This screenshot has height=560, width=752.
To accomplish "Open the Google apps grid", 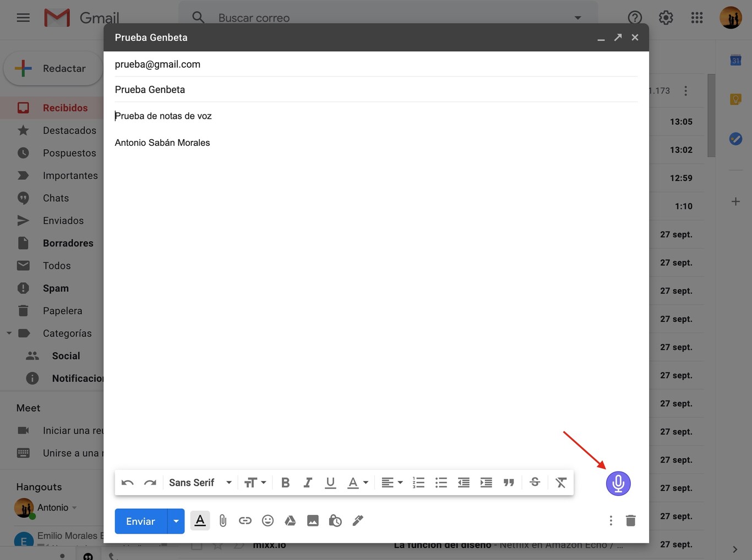I will [697, 18].
